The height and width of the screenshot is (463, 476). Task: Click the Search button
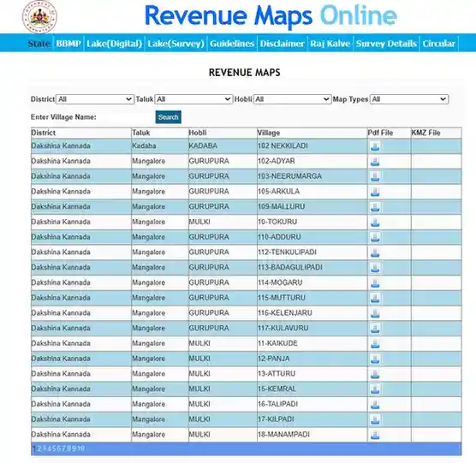[168, 117]
